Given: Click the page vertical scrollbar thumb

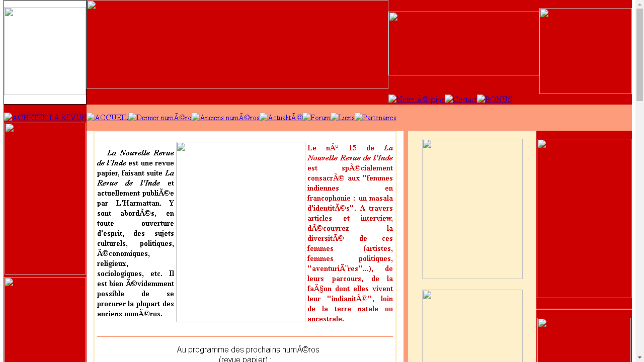Looking at the screenshot, I should pos(639,55).
